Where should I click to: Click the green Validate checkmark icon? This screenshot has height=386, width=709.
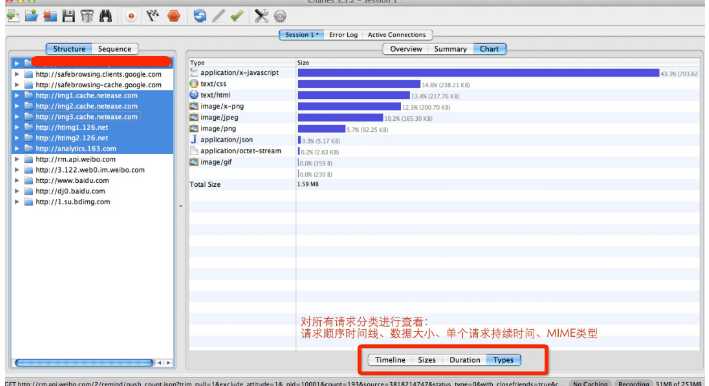click(236, 16)
